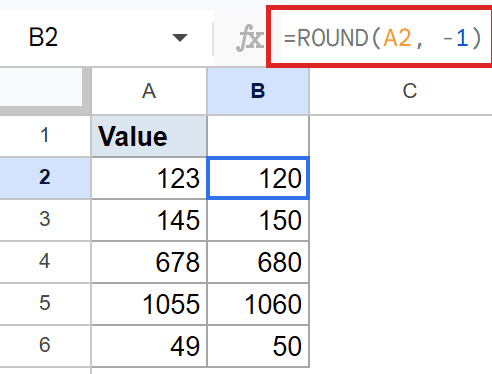This screenshot has width=492, height=374.
Task: Click cell containing 150
Action: [258, 220]
